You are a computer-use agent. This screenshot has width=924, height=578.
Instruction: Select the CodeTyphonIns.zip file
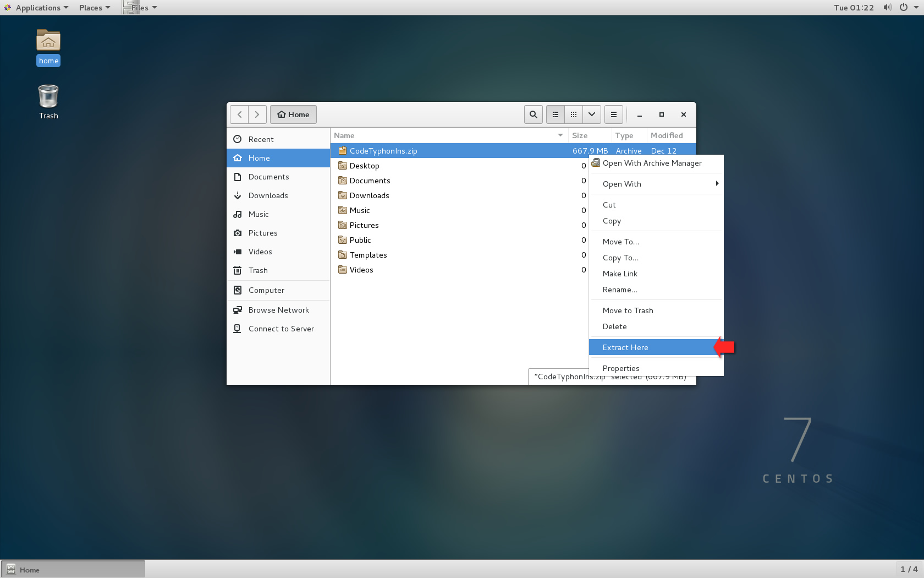point(513,151)
